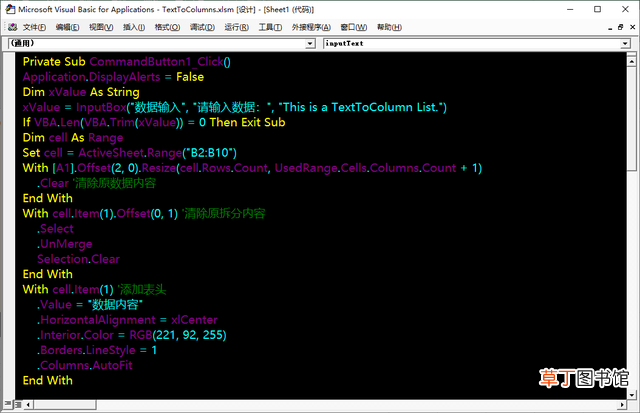Click the 'Application.DisplayAlerts = False' line
This screenshot has width=640, height=413.
click(x=113, y=77)
